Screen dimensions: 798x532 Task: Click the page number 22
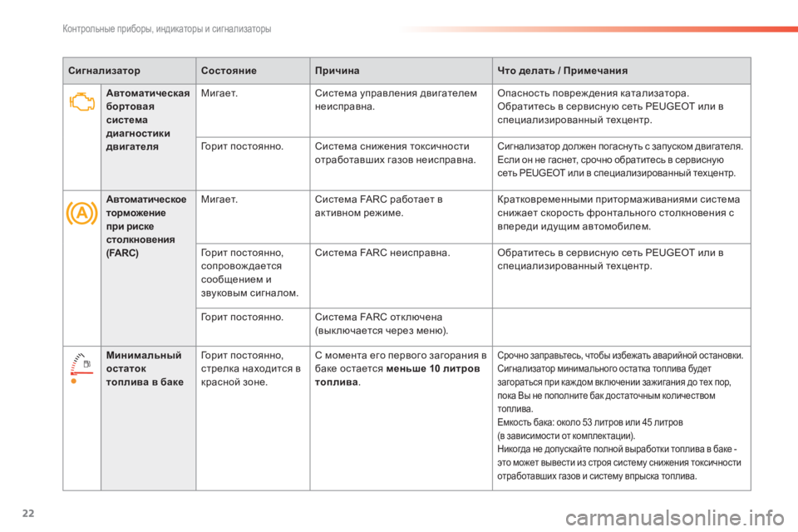[28, 513]
